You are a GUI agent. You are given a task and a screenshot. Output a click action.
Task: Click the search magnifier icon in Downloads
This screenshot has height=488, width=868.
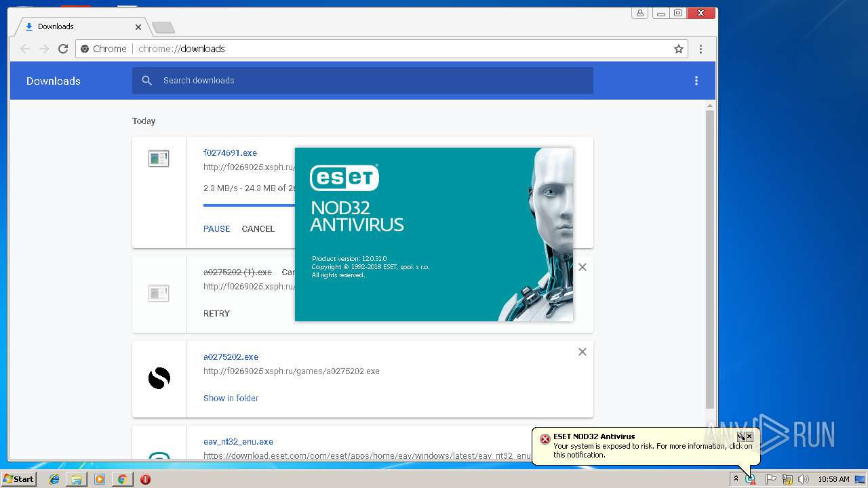[x=147, y=81]
